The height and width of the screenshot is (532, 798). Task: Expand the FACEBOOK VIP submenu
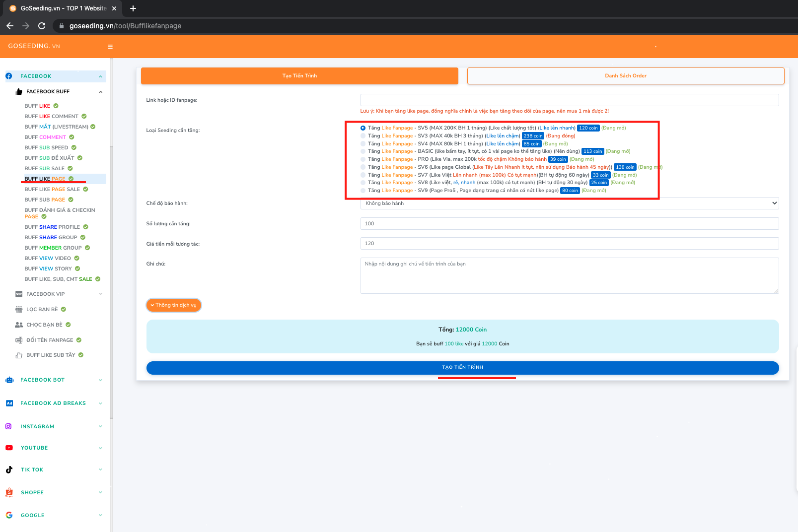(100, 294)
